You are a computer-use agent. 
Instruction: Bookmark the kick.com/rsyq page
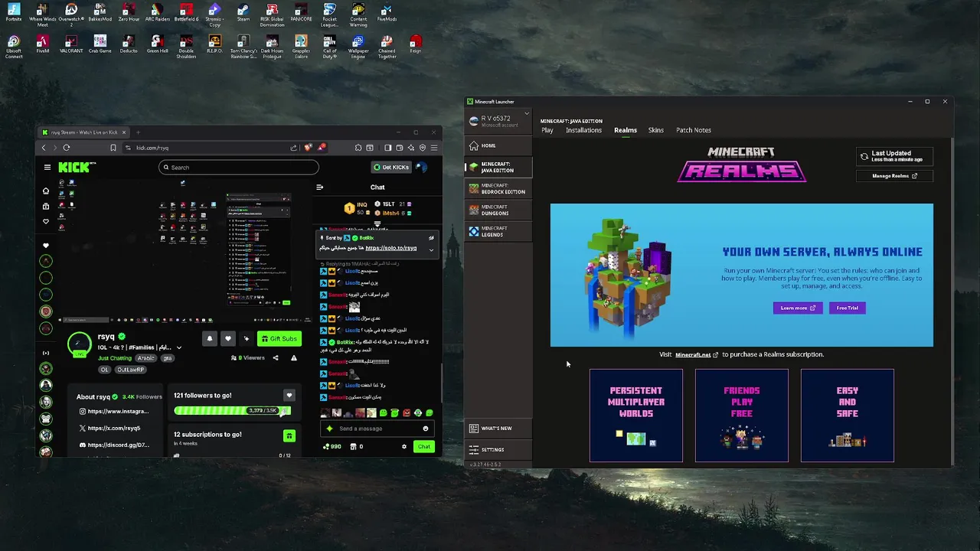click(113, 148)
